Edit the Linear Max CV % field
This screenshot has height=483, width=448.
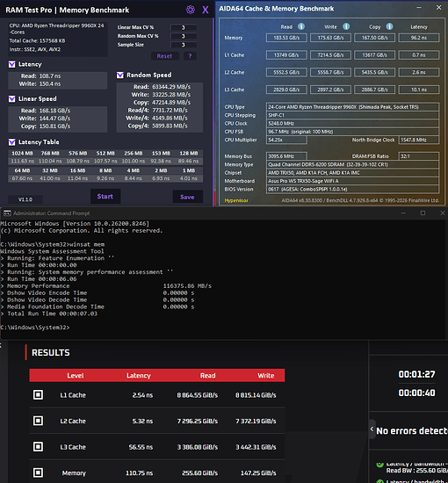(x=184, y=27)
